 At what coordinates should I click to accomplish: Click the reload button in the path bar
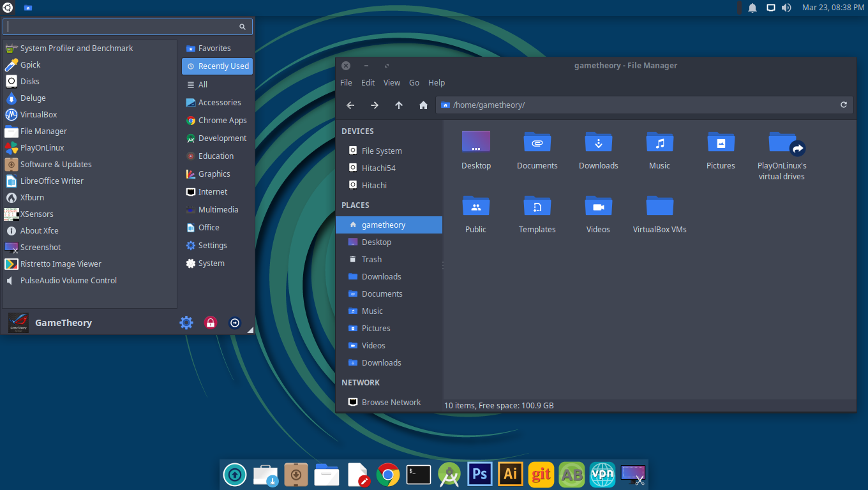point(843,105)
